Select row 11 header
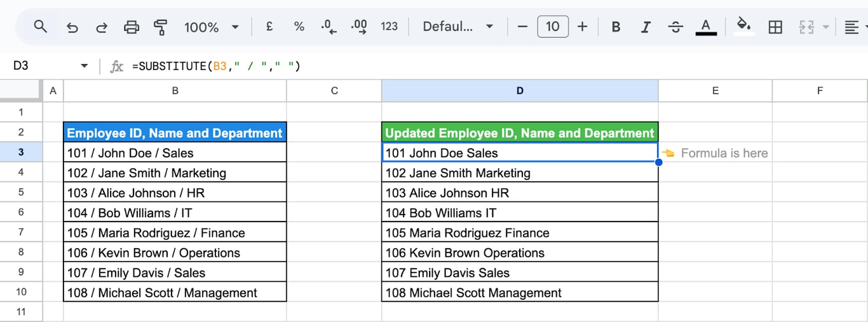The width and height of the screenshot is (868, 322). click(21, 312)
